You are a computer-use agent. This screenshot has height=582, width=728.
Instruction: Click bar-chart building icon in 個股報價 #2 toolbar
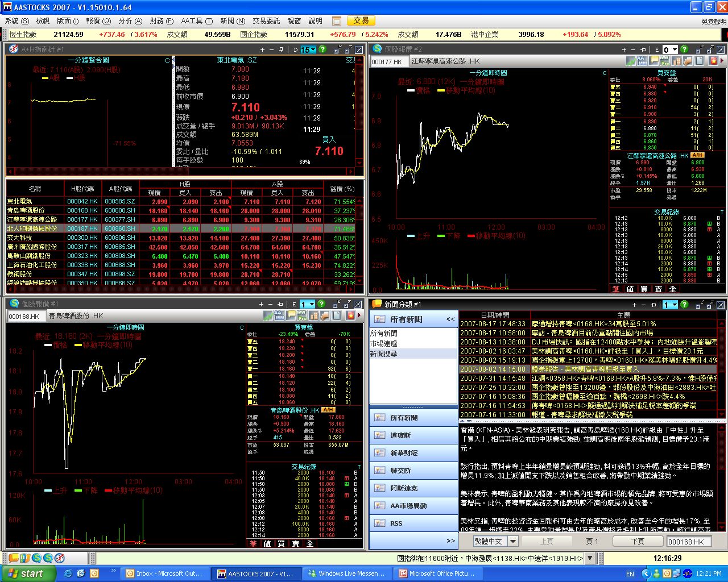pos(676,60)
